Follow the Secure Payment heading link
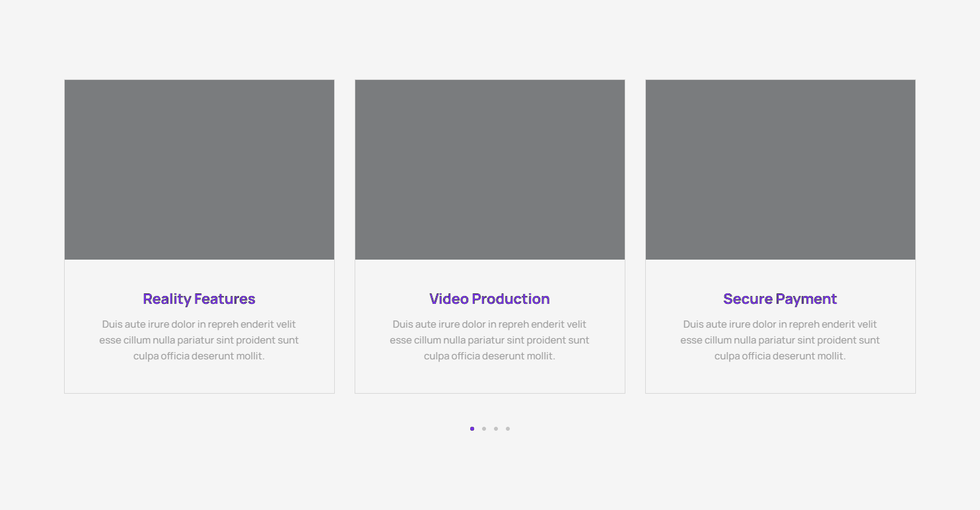Viewport: 980px width, 510px height. pyautogui.click(x=780, y=299)
